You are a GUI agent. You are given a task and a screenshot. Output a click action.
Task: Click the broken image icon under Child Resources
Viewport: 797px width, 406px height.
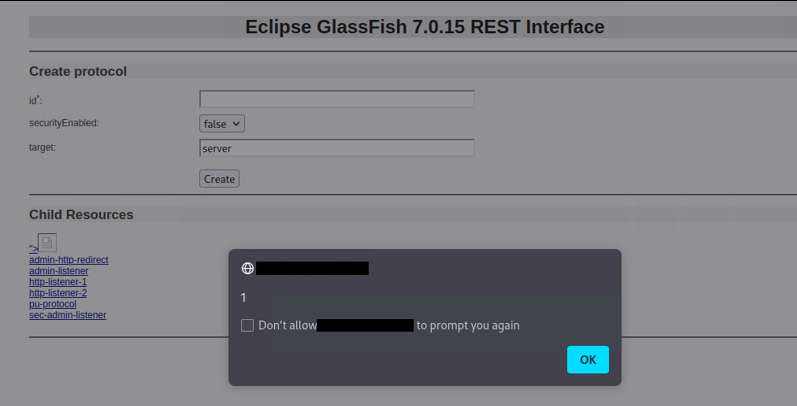click(47, 243)
